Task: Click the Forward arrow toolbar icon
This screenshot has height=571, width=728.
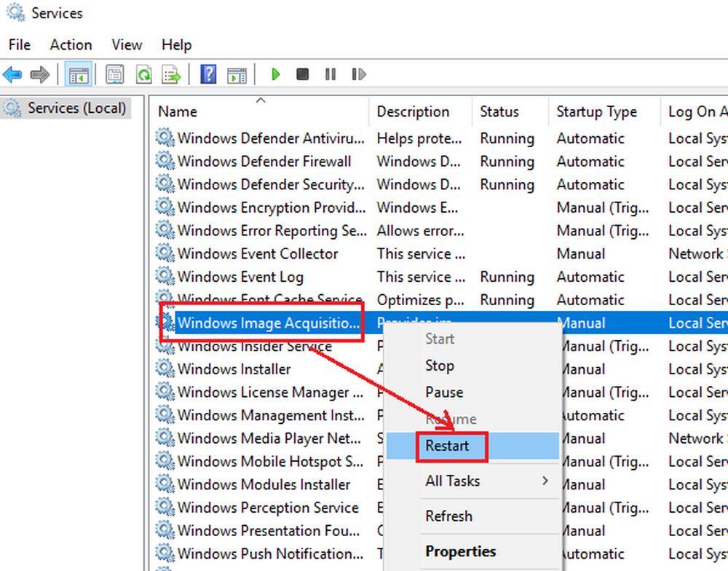Action: click(x=40, y=74)
